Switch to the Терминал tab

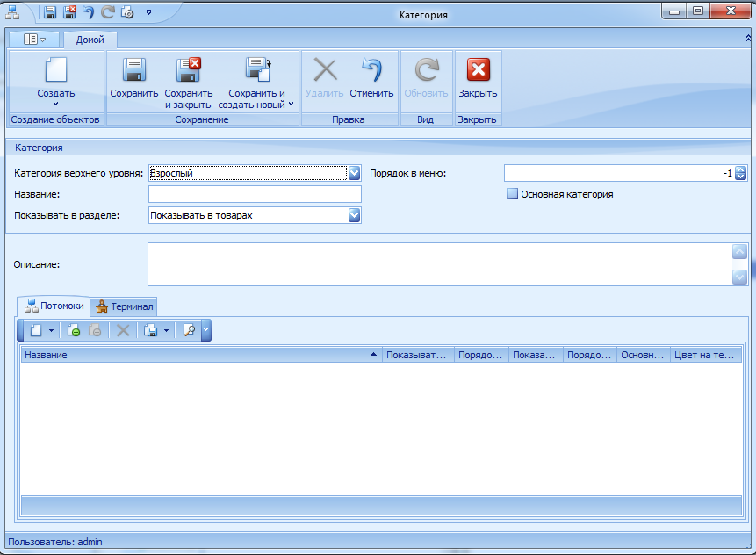[124, 306]
